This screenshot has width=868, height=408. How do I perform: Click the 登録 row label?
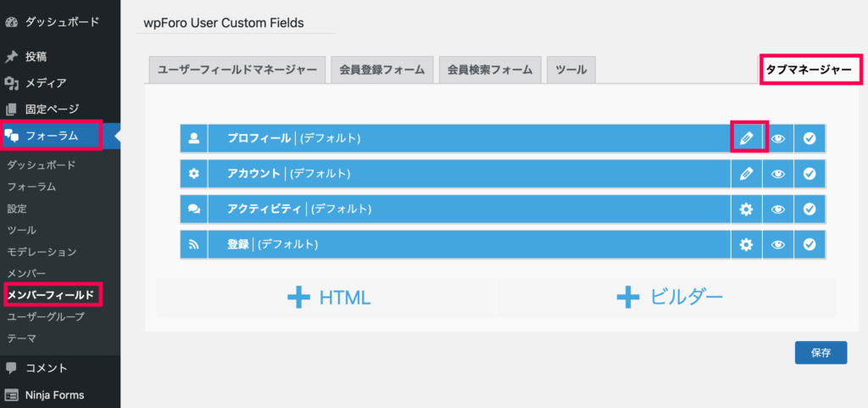tap(238, 244)
